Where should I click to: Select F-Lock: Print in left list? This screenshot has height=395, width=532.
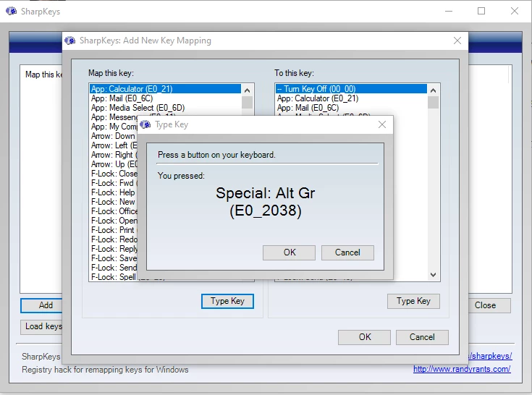coord(114,230)
